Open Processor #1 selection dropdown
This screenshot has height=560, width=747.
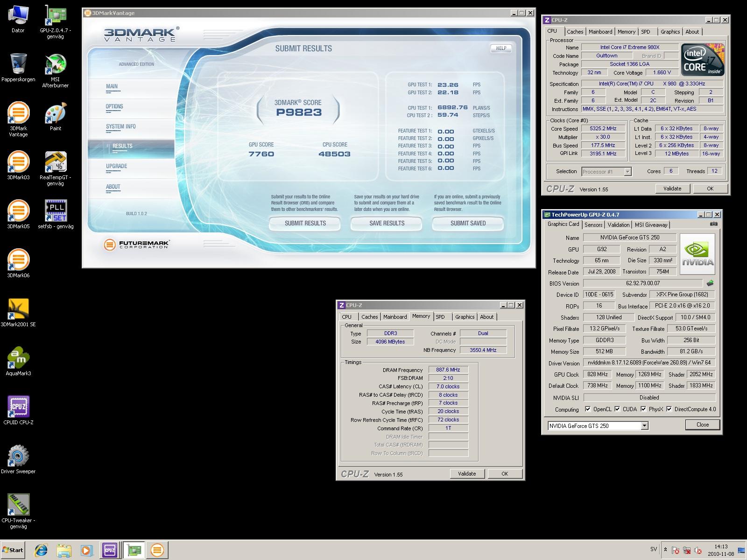coord(627,172)
